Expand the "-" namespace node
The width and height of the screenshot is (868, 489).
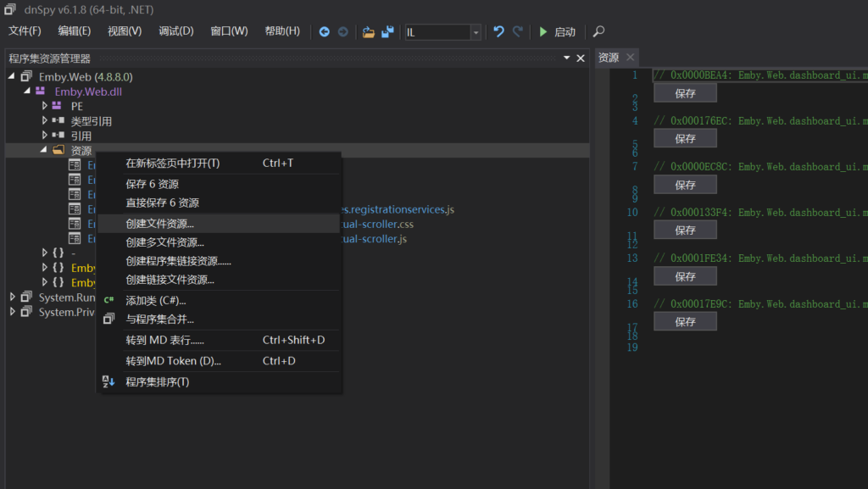(x=44, y=253)
